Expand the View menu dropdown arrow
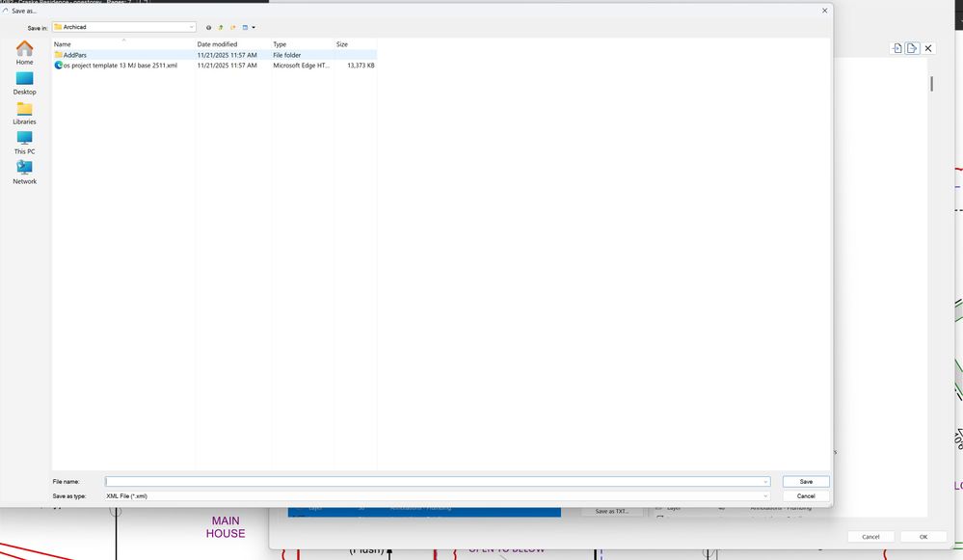The height and width of the screenshot is (560, 963). (253, 28)
